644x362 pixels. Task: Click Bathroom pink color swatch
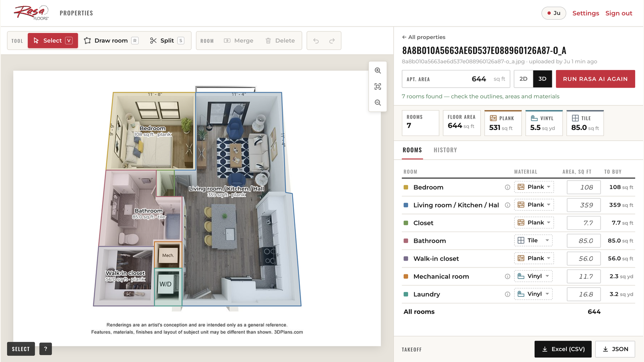[x=406, y=241]
